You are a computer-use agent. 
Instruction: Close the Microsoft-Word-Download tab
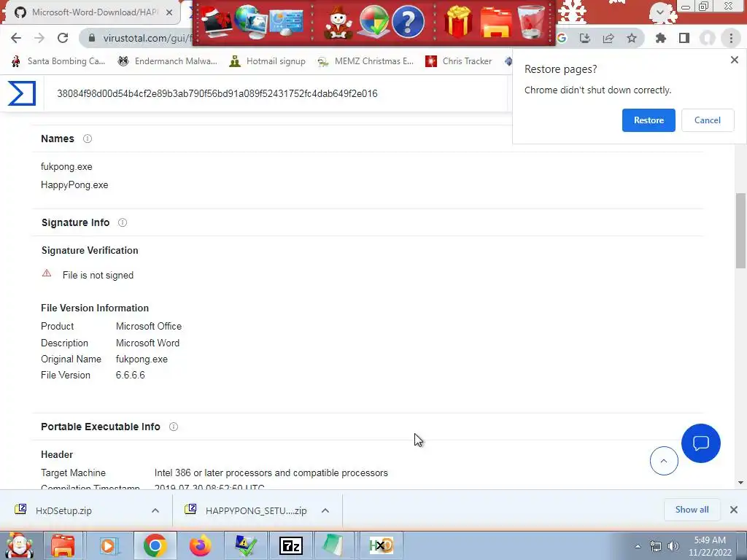tap(169, 12)
